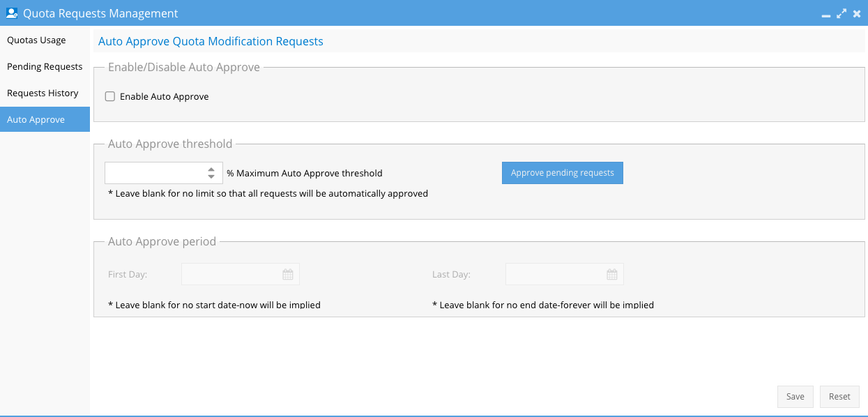Increase the auto approve threshold value
The width and height of the screenshot is (868, 417).
pyautogui.click(x=211, y=169)
